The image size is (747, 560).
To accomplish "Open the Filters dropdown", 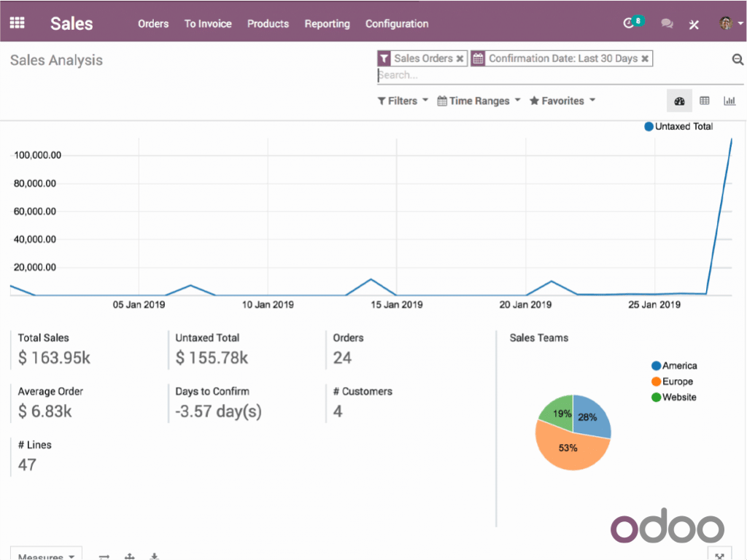I will [401, 101].
